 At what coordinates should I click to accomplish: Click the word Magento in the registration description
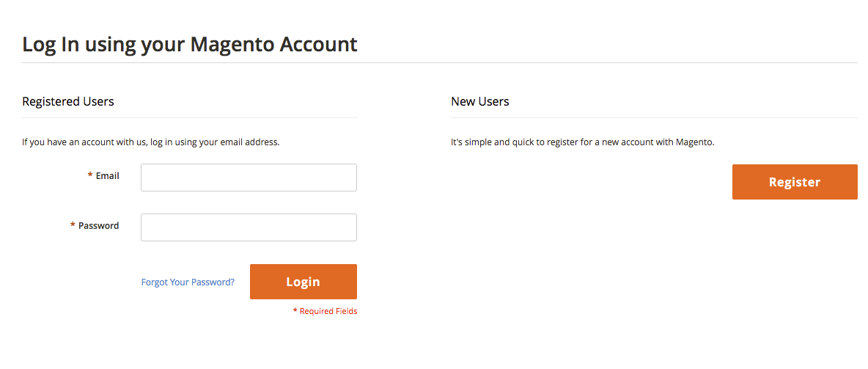694,142
